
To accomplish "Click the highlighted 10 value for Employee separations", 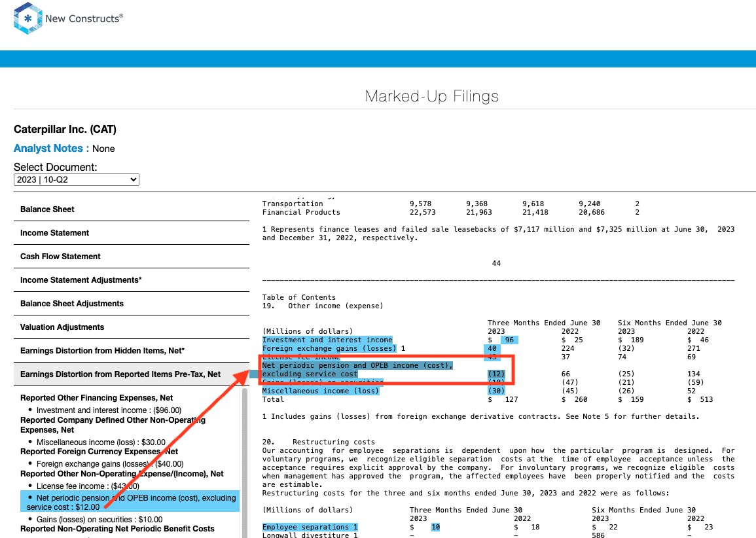I will coord(435,528).
